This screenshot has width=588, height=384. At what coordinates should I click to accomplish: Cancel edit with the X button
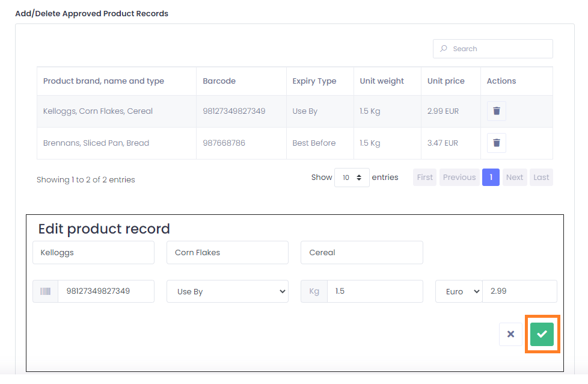[510, 334]
